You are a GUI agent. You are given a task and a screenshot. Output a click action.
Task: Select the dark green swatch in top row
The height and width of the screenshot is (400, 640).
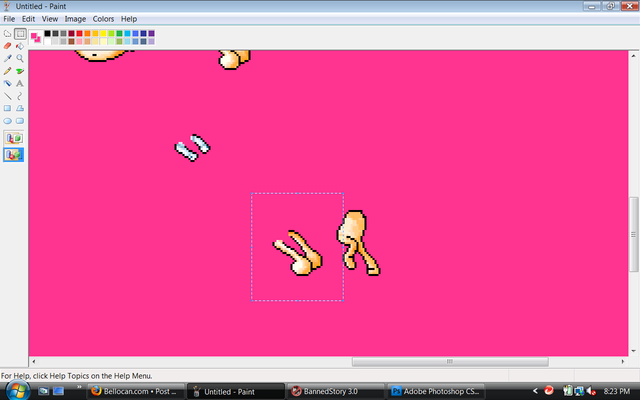[119, 33]
